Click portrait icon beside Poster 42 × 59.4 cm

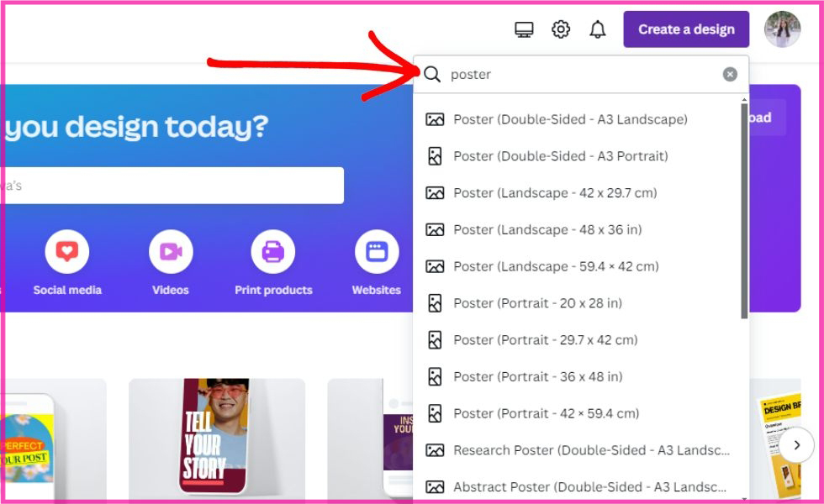pos(435,413)
